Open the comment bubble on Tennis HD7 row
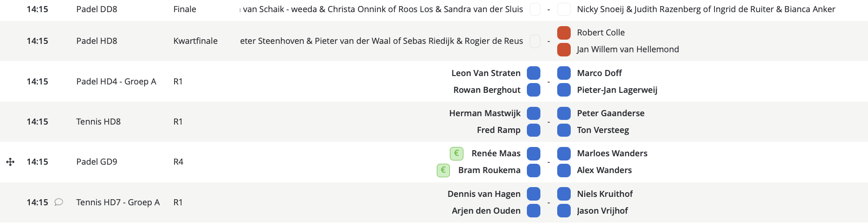The width and height of the screenshot is (868, 223). click(59, 202)
